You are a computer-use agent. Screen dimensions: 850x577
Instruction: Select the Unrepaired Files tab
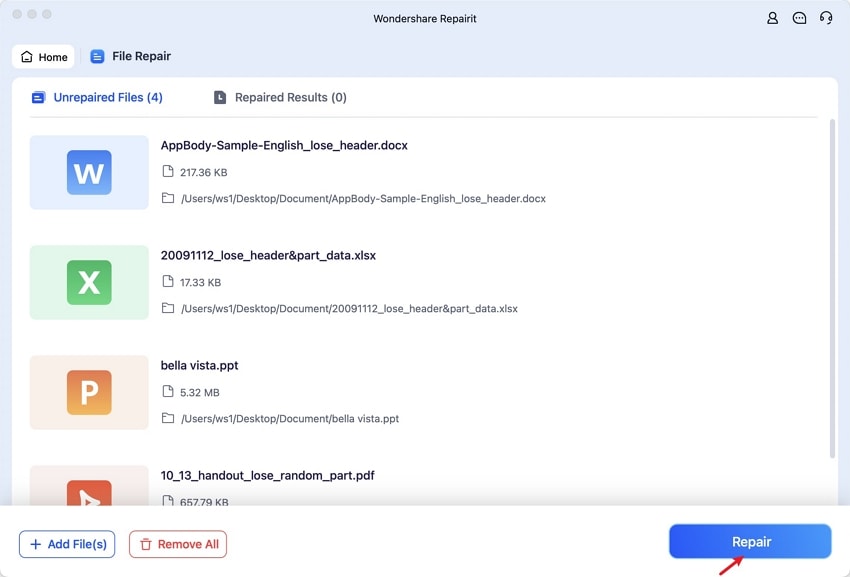point(97,98)
